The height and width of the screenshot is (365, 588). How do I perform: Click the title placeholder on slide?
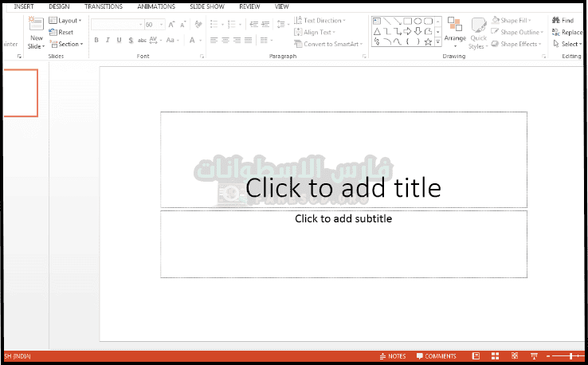(343, 159)
